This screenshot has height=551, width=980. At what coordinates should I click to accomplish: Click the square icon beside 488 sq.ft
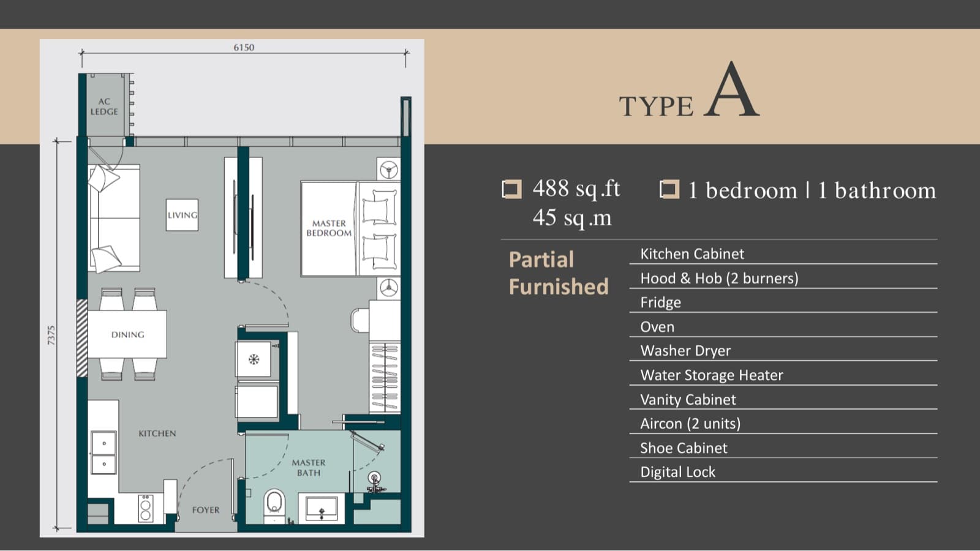coord(511,189)
